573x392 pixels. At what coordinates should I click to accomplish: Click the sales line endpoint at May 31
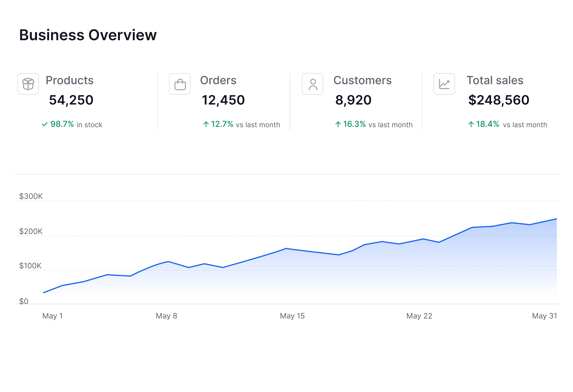pos(557,219)
